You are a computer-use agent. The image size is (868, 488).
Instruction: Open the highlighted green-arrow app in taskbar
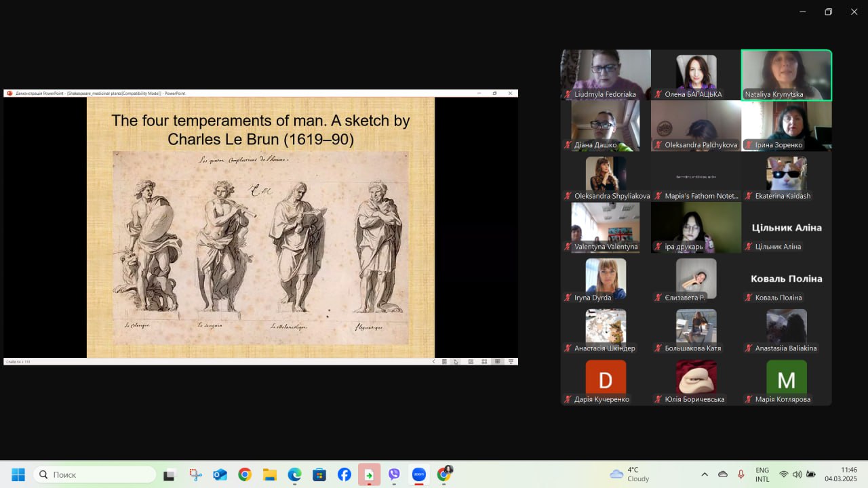tap(370, 474)
